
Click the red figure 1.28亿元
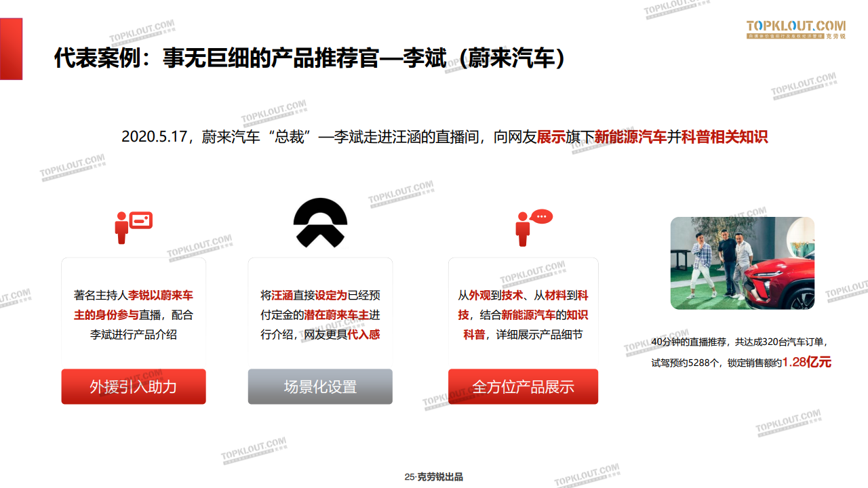(x=807, y=362)
